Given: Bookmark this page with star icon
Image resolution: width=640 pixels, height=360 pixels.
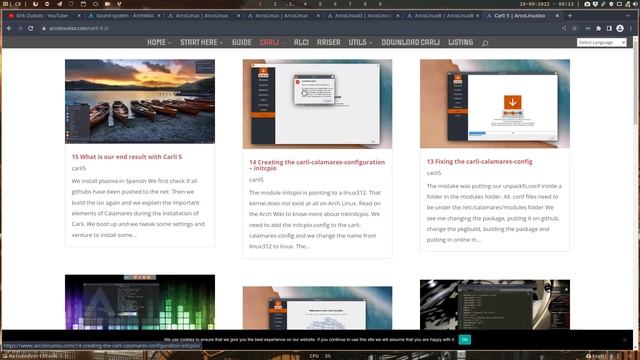Looking at the screenshot, I should pyautogui.click(x=575, y=29).
